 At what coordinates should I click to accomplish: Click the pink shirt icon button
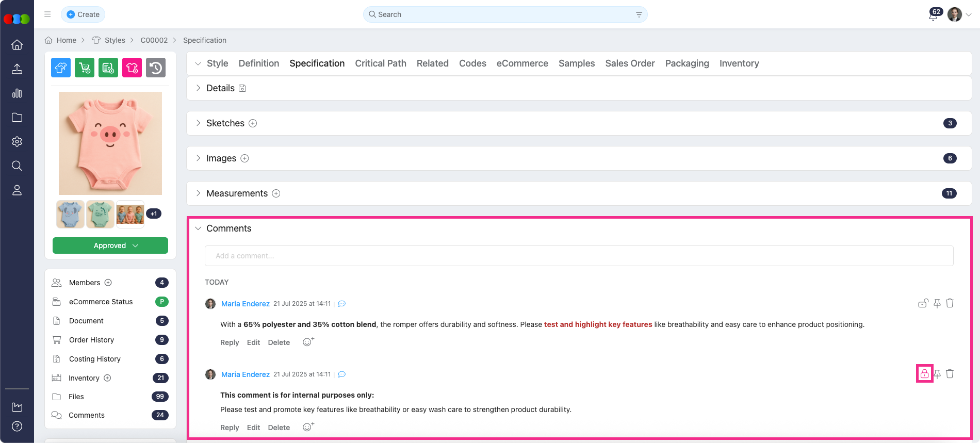pyautogui.click(x=132, y=68)
